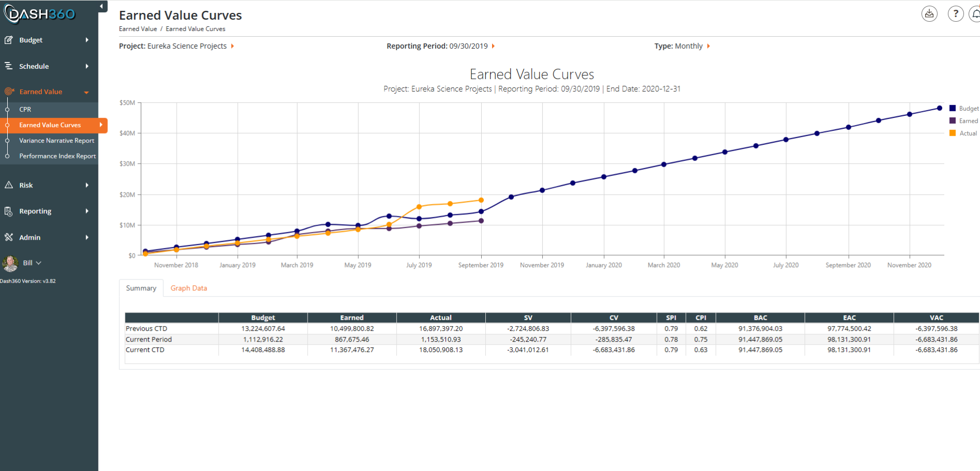980x471 pixels.
Task: Click the download export icon
Action: (929, 14)
